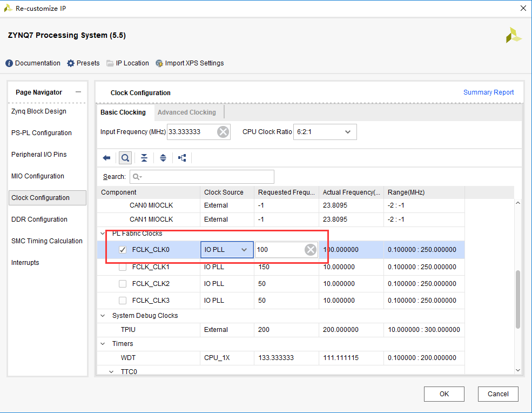Screen dimensions: 532x413
Task: Click the Cancel button
Action: point(498,394)
